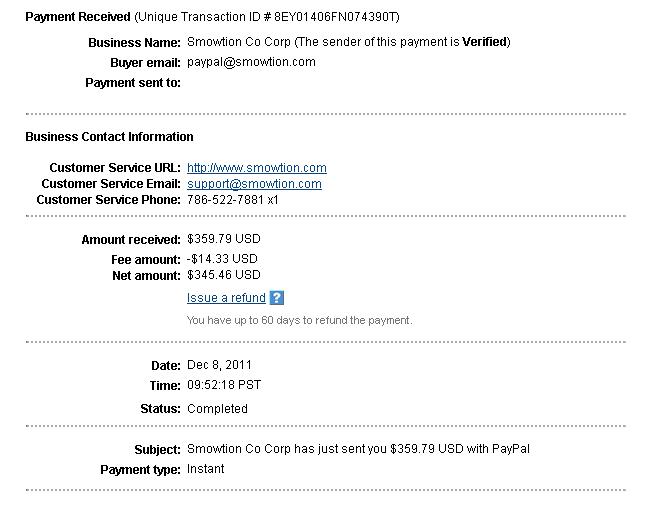
Task: Click the fee amount -$14.33 USD
Action: click(x=222, y=259)
